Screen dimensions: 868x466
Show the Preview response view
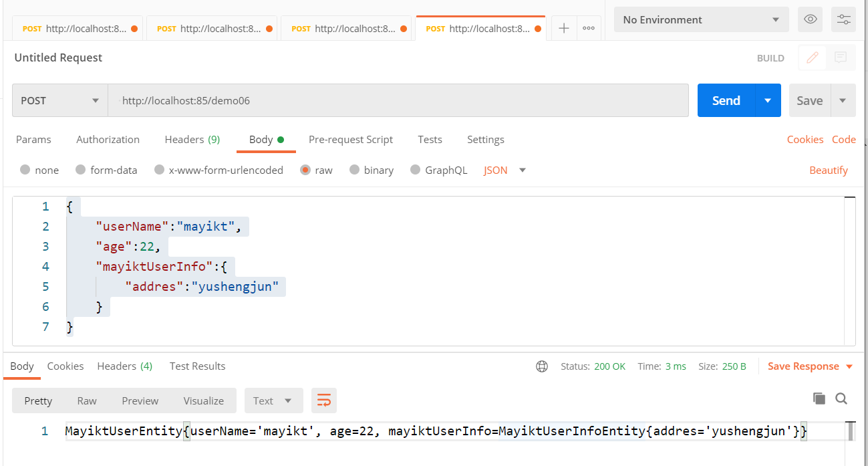[x=140, y=400]
